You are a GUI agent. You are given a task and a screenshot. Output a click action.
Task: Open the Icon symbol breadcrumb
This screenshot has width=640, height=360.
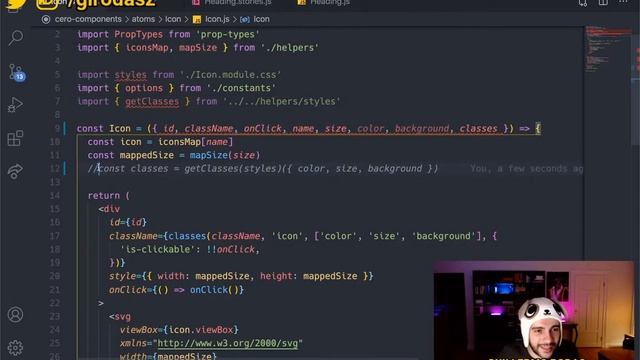click(x=261, y=19)
